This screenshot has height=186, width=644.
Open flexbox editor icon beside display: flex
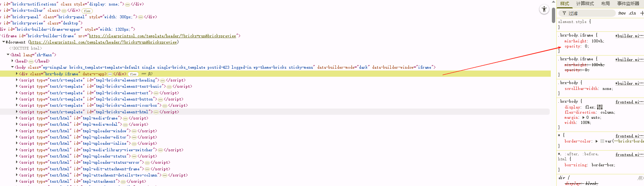[600, 107]
